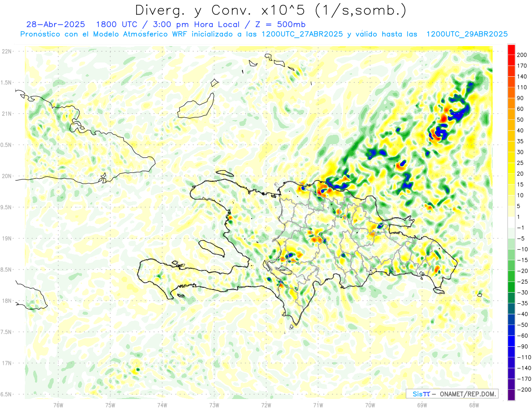
Task: Click the colorbar value 60 in the positive range
Action: [520, 109]
